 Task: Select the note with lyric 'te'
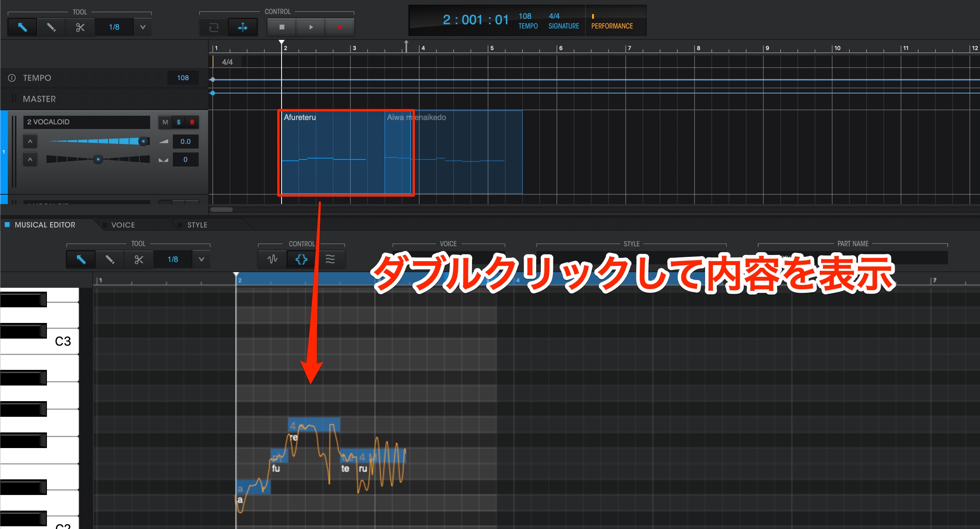(349, 456)
